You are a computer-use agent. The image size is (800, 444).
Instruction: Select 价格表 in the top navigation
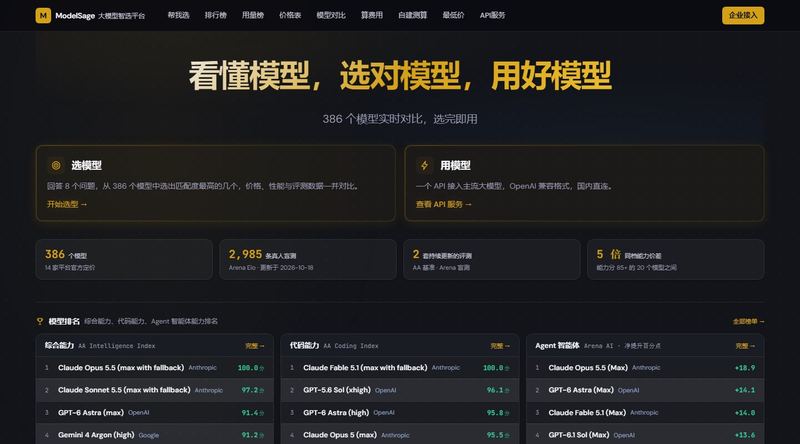[x=290, y=15]
